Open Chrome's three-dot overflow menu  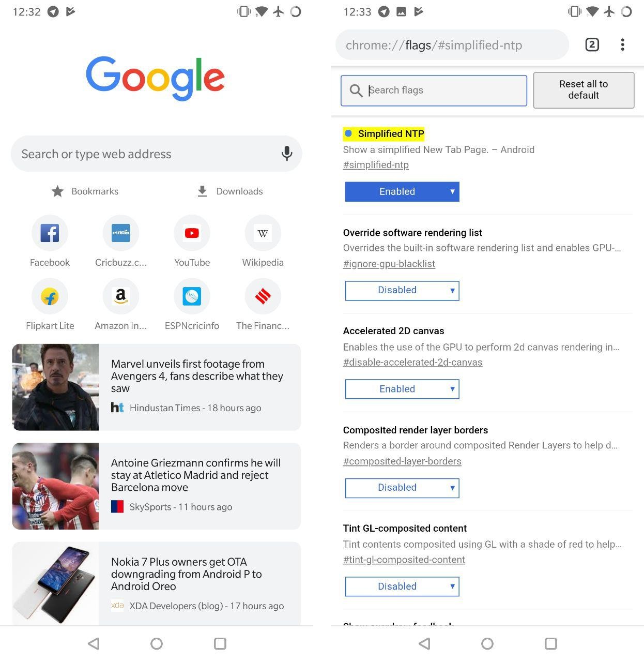(622, 45)
